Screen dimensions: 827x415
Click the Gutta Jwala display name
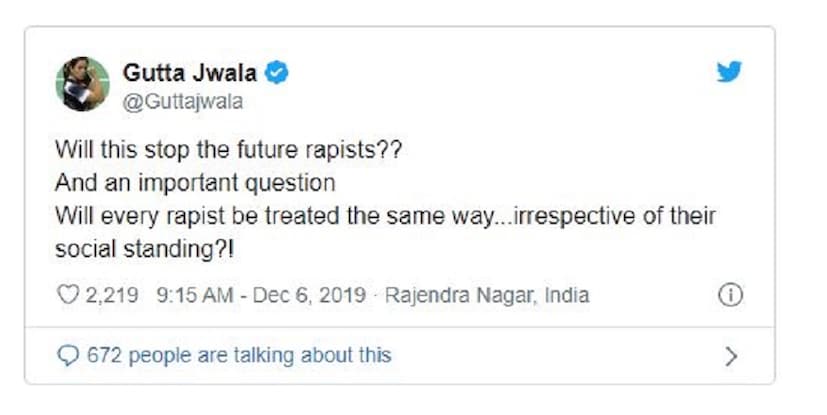(x=189, y=72)
